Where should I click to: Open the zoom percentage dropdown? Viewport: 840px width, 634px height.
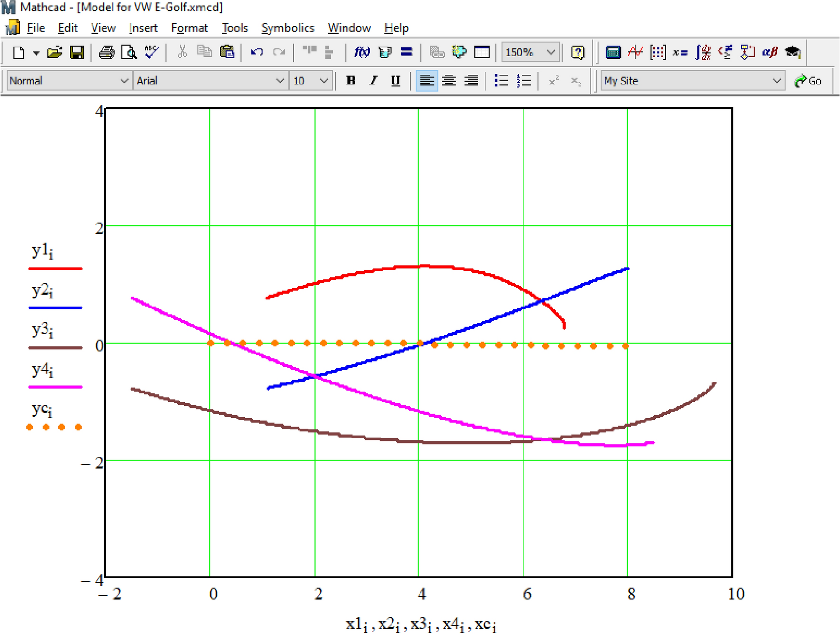coord(550,52)
